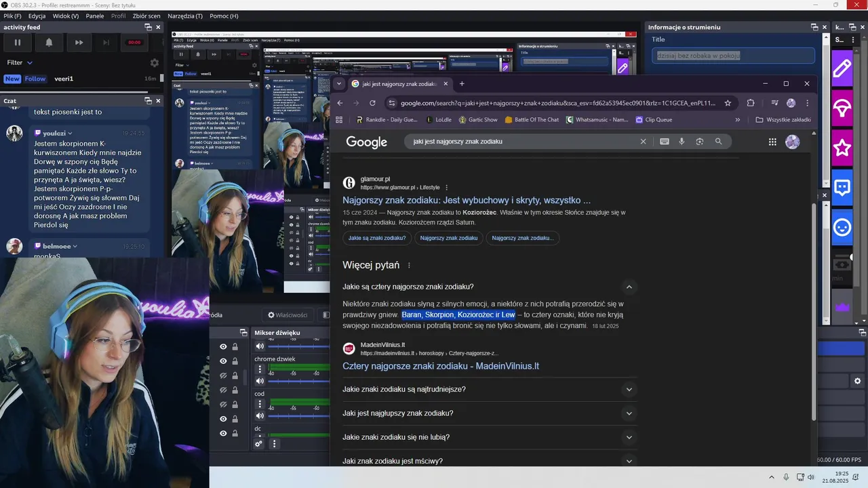This screenshot has height=488, width=868.
Task: Click the bell icon in activity feed
Action: point(49,42)
